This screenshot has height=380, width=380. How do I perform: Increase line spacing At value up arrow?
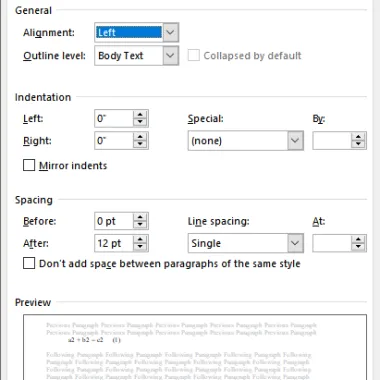click(x=358, y=239)
